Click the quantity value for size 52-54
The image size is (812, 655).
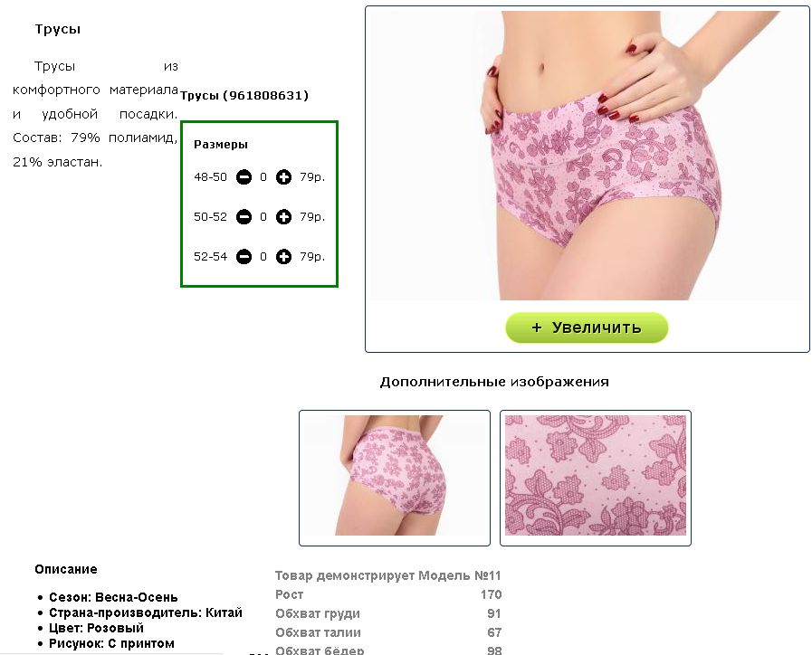[263, 257]
